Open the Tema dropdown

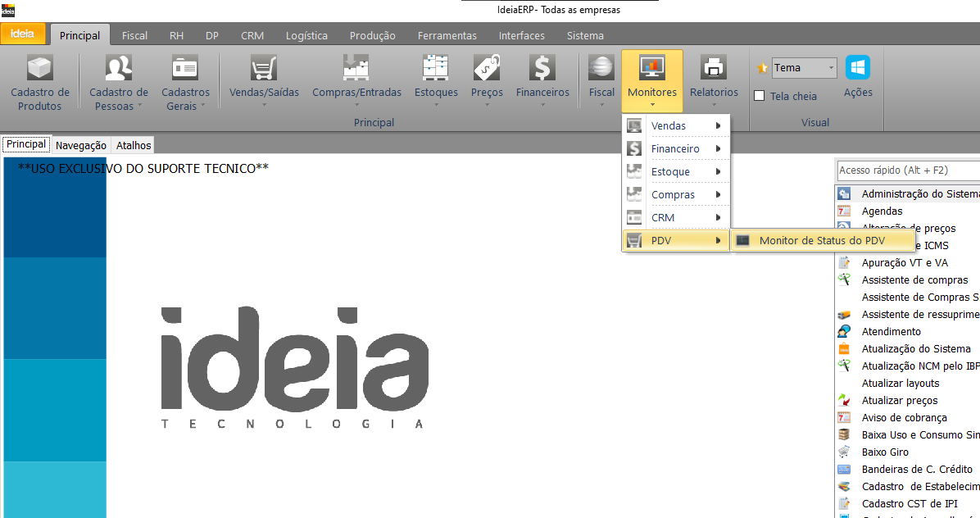click(x=804, y=68)
